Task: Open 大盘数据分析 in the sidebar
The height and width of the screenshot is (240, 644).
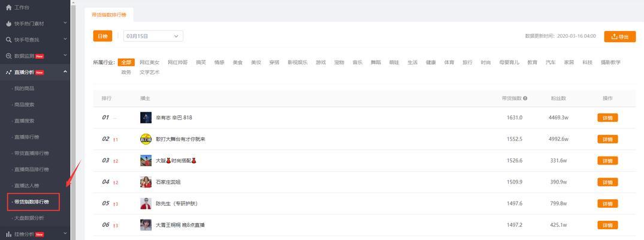Action: coord(29,218)
